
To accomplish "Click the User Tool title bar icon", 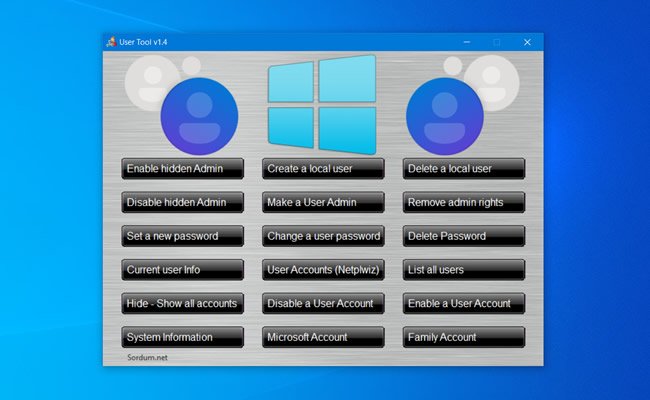I will pos(111,42).
